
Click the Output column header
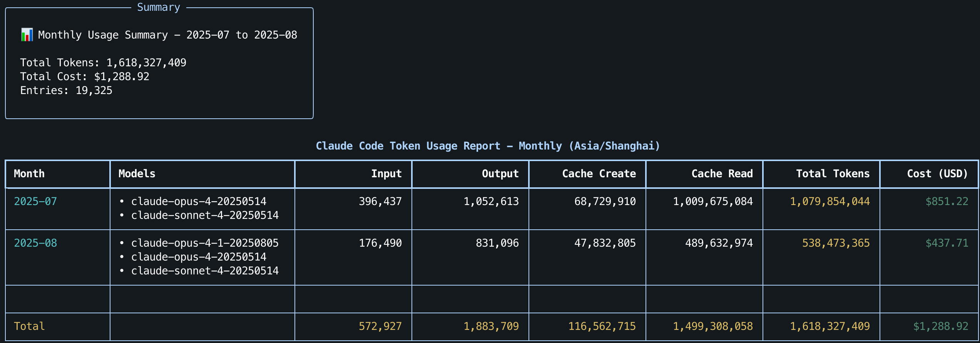(x=500, y=174)
